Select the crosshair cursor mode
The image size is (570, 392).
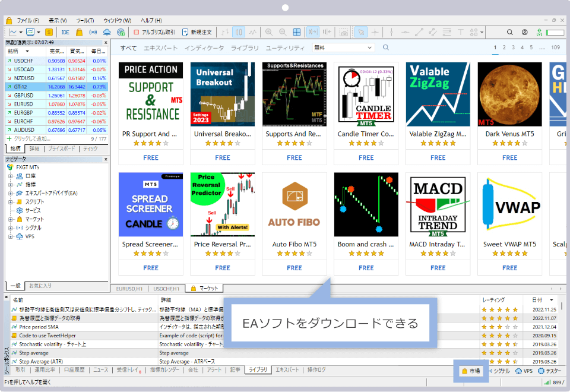point(375,32)
